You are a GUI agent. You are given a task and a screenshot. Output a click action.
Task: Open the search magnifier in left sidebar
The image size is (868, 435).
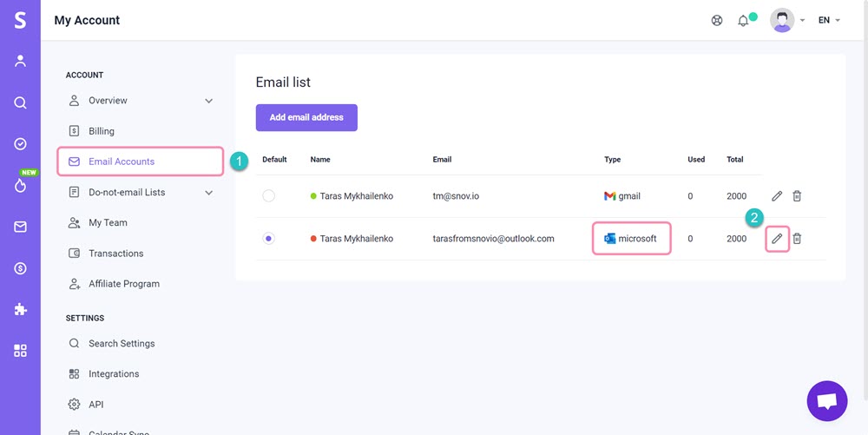20,103
